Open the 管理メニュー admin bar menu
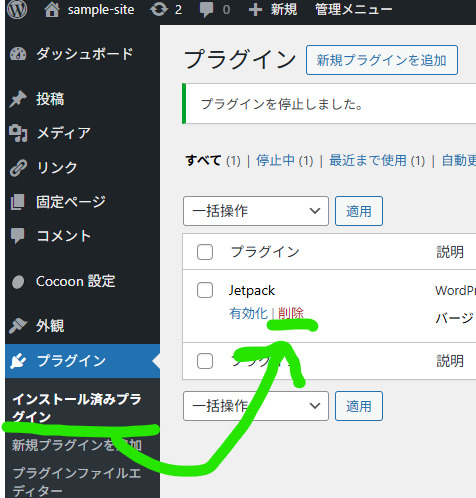Viewport: 476px width, 498px height. coord(354,10)
